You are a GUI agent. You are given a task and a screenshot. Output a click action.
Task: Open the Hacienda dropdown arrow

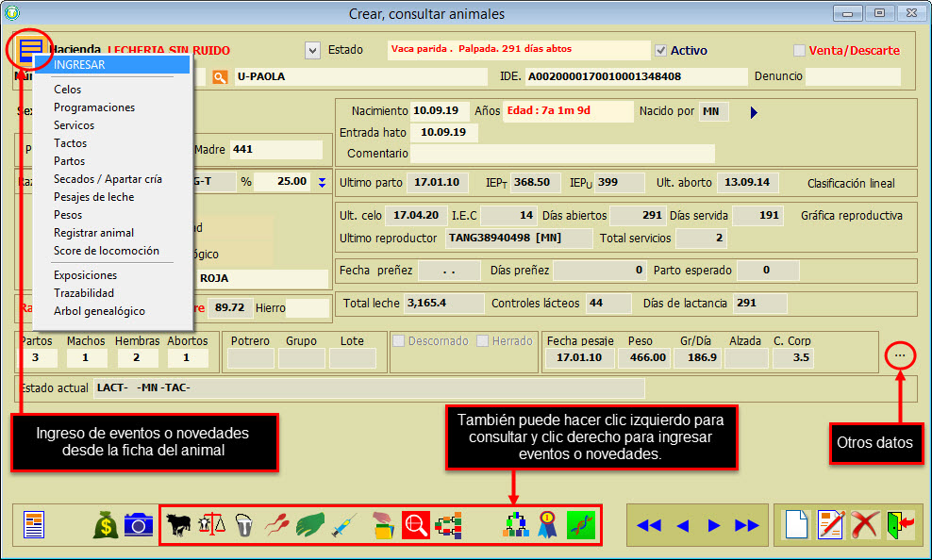tap(313, 50)
